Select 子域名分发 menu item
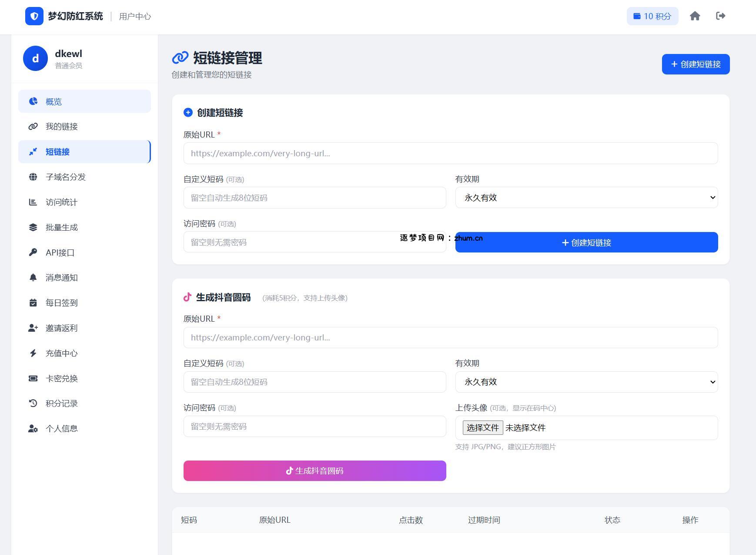756x555 pixels. point(84,177)
